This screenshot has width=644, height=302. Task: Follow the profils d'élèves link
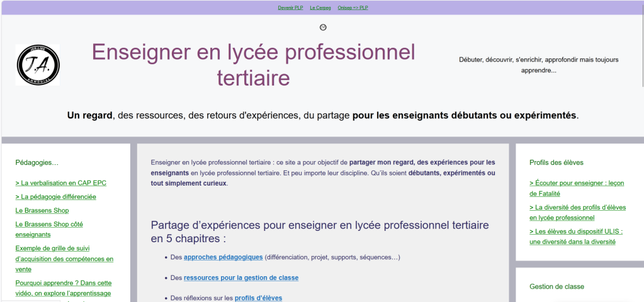coord(258,298)
